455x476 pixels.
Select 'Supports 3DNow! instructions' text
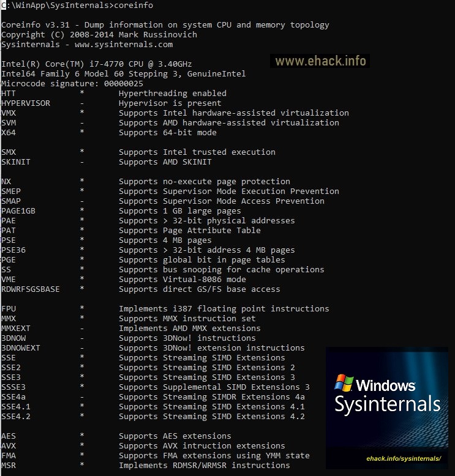(x=187, y=338)
